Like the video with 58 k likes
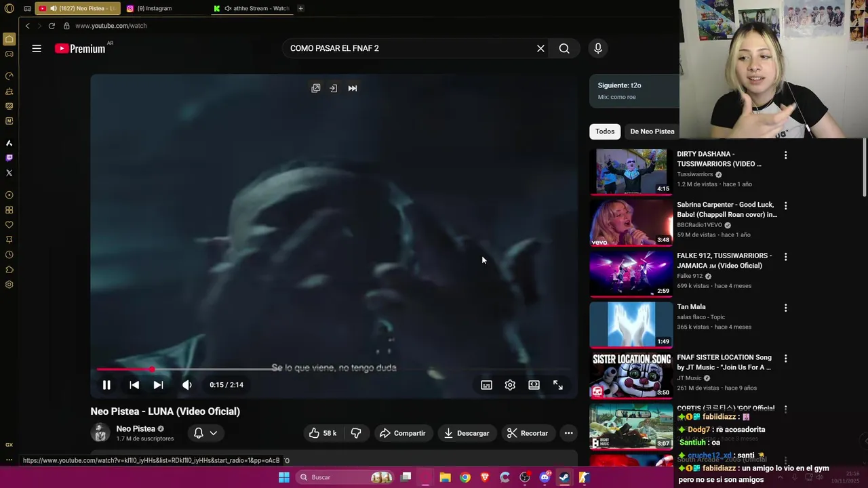The height and width of the screenshot is (488, 868). [323, 433]
